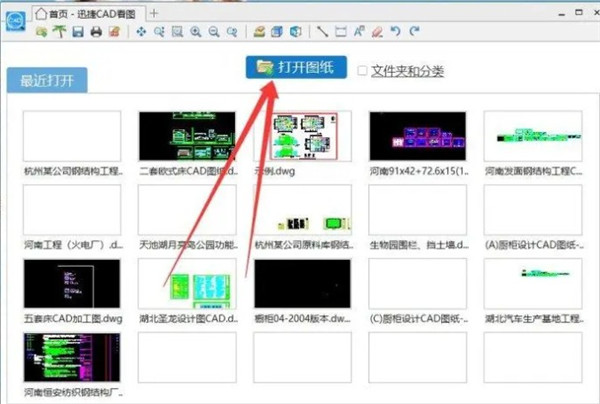
Task: Open the 五套床CAD加工图.dwg drawing
Action: coord(71,284)
